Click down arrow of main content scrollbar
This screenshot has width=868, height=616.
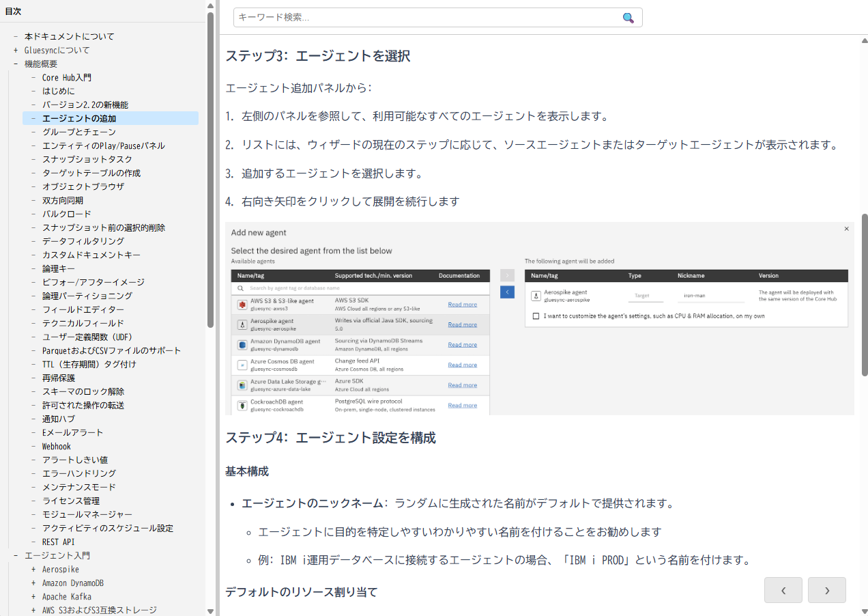click(864, 611)
